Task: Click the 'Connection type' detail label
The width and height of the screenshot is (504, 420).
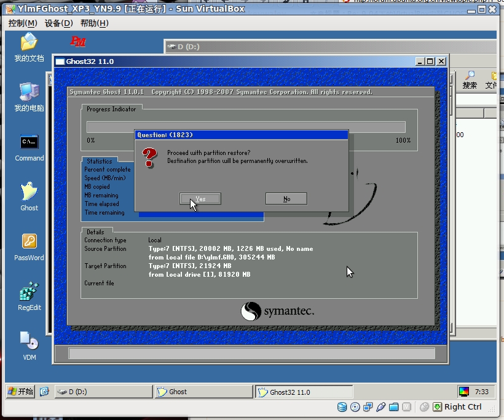Action: click(105, 240)
